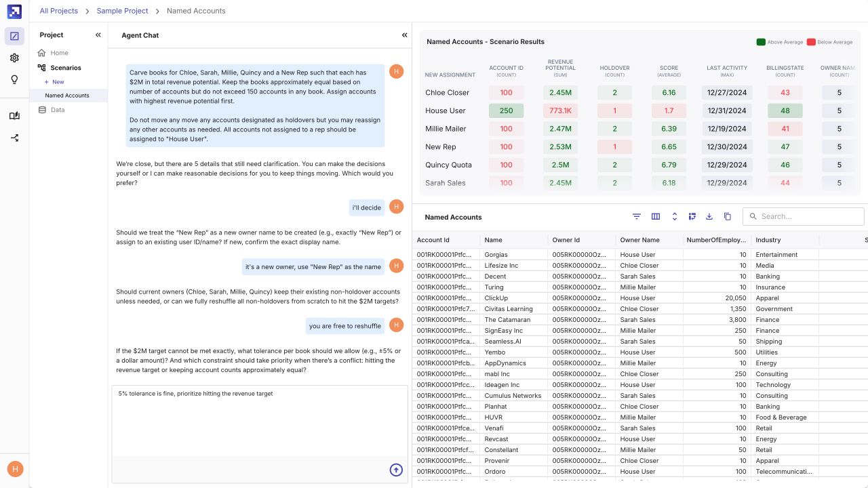Image resolution: width=868 pixels, height=488 pixels.
Task: Click the Below Average red legend swatch
Action: click(x=811, y=42)
